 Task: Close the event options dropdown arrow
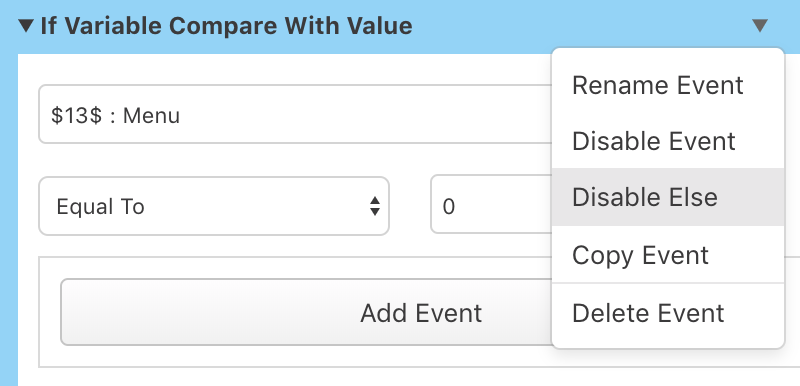pos(760,25)
